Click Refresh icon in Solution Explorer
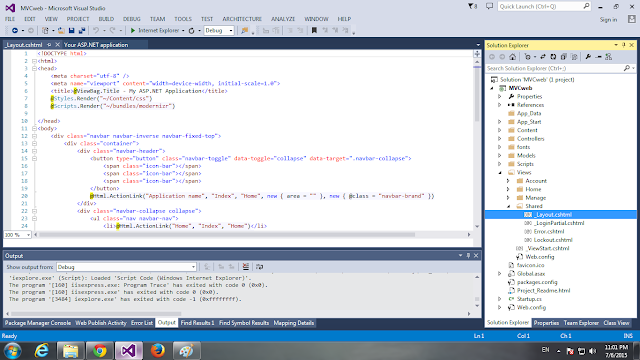640x360 pixels. click(553, 57)
